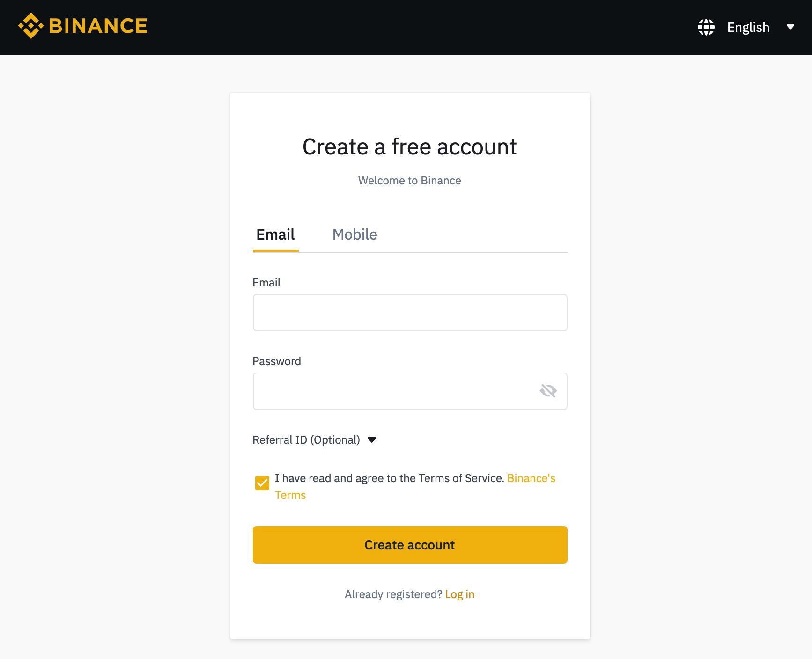Open the language selection dropdown
Screen dimensions: 812x659
tap(790, 27)
